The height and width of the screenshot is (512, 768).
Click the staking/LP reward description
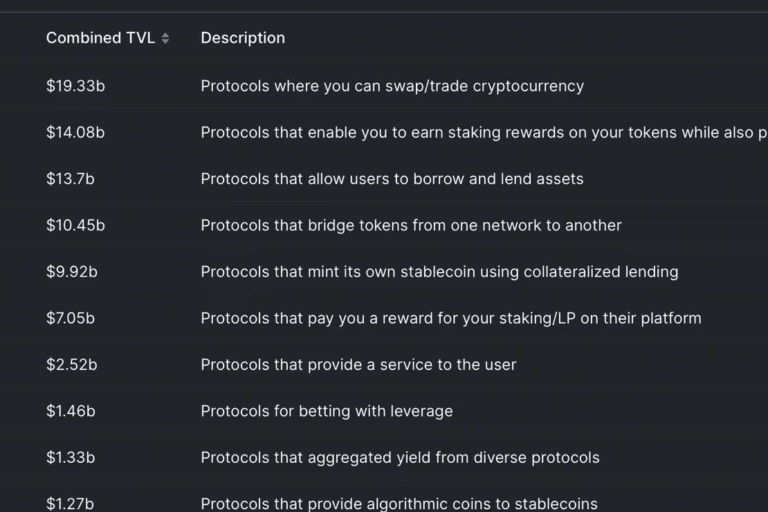pos(451,318)
